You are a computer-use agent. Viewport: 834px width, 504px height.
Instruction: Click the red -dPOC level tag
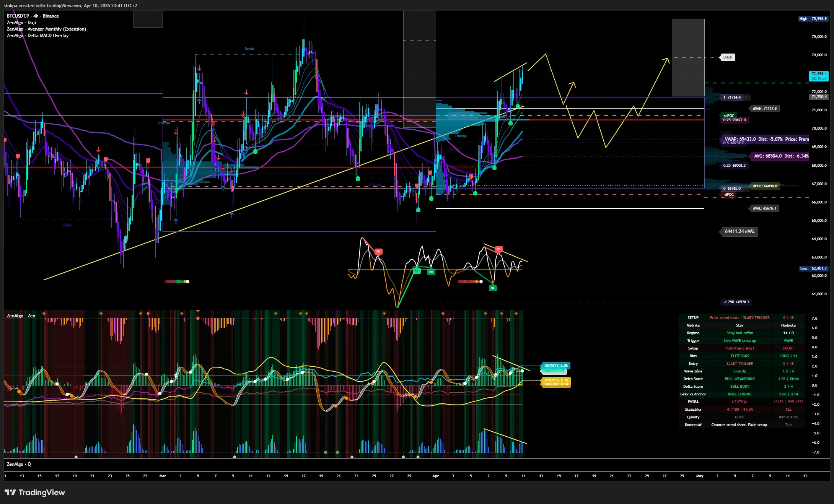tap(728, 195)
